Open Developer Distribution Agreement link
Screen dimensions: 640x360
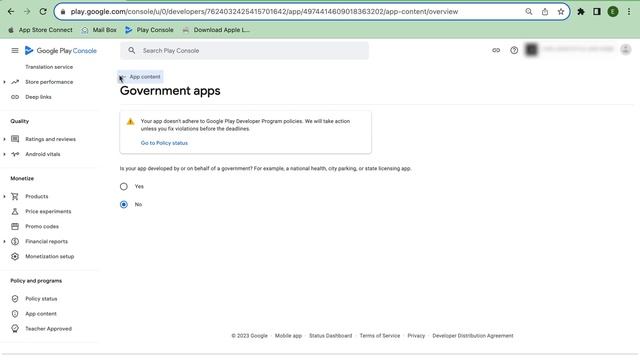click(x=473, y=336)
